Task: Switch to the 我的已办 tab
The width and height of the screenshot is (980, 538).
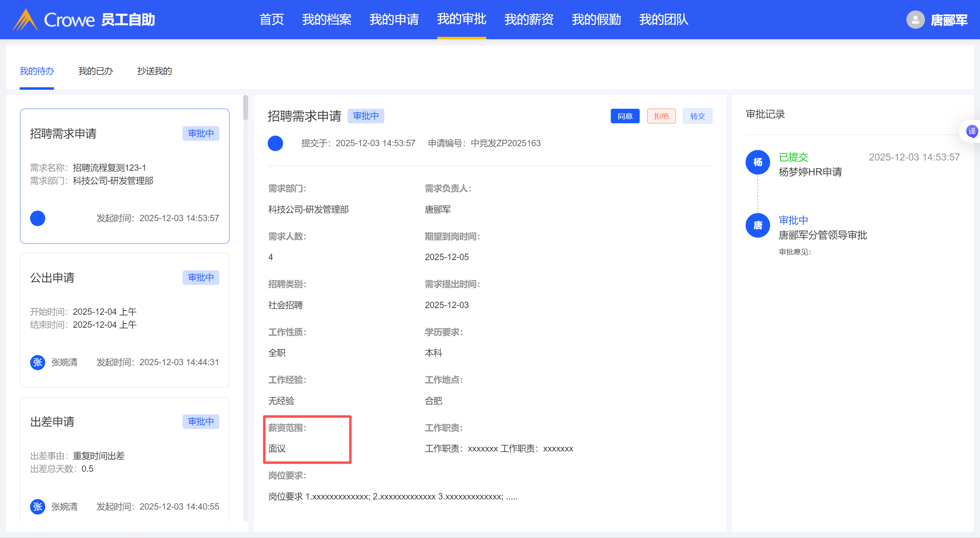Action: click(x=96, y=71)
